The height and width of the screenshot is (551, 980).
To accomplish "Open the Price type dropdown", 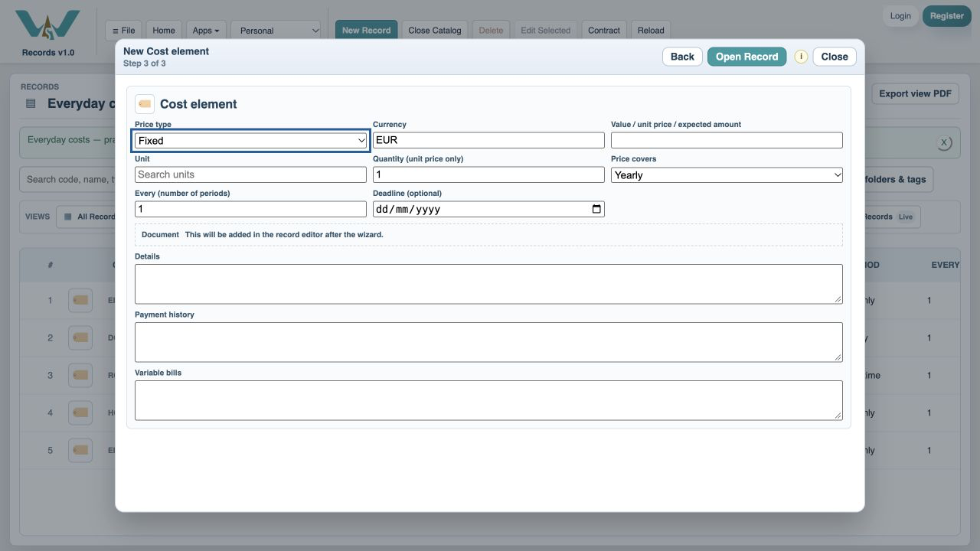I will 250,141.
